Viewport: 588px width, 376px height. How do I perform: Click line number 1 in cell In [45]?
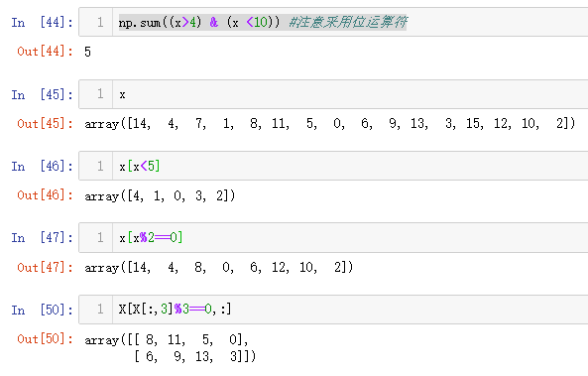tap(100, 94)
